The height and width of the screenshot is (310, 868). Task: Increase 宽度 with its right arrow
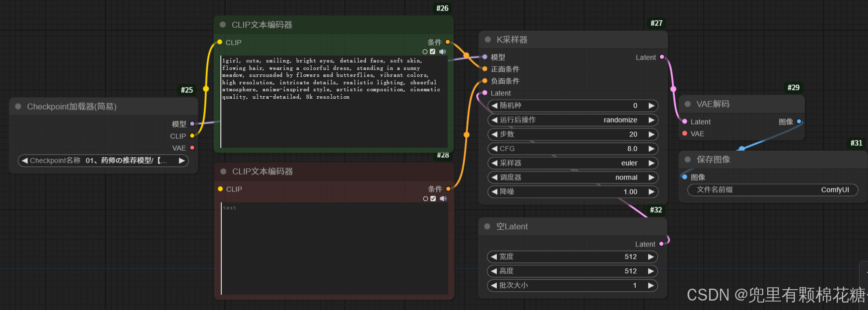(x=651, y=257)
